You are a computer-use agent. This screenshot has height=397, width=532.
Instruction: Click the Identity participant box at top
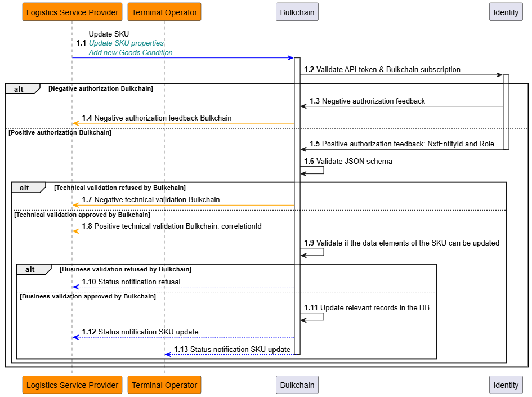[506, 11]
